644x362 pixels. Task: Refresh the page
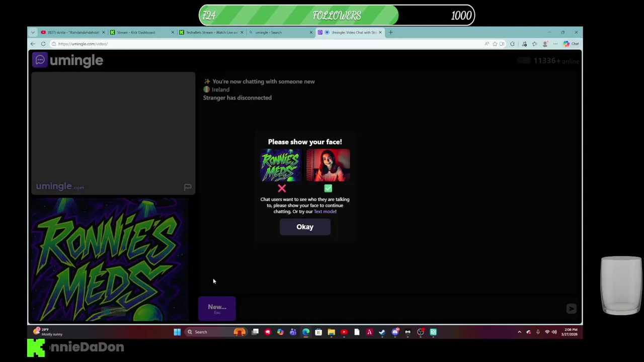(x=43, y=44)
